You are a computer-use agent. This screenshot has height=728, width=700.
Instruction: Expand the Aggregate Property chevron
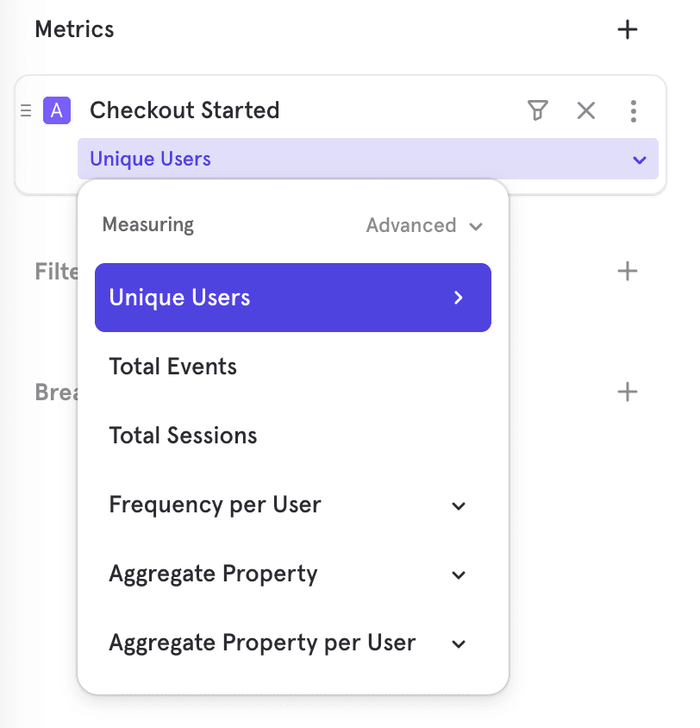click(x=459, y=574)
